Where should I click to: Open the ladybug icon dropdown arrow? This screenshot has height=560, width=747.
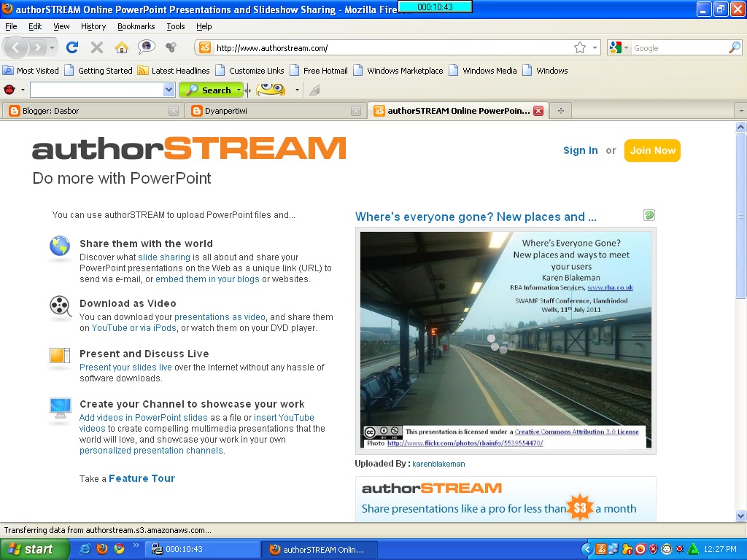tap(23, 90)
